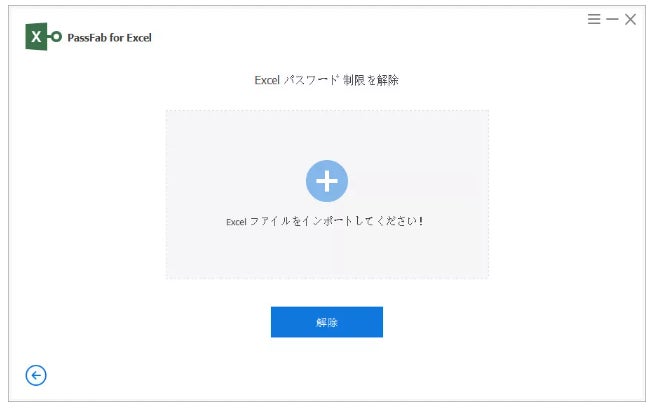The height and width of the screenshot is (408, 661).
Task: Click the word Excel in import prompt
Action: click(236, 222)
